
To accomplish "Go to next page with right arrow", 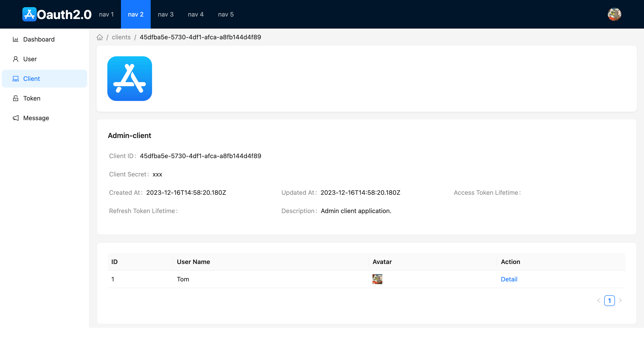I will (x=620, y=300).
